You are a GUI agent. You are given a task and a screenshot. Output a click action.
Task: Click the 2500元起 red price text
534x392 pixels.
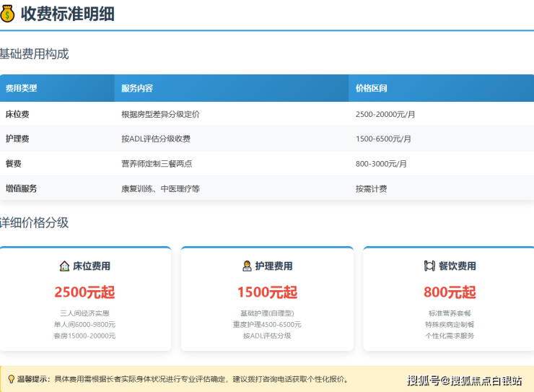coord(84,292)
